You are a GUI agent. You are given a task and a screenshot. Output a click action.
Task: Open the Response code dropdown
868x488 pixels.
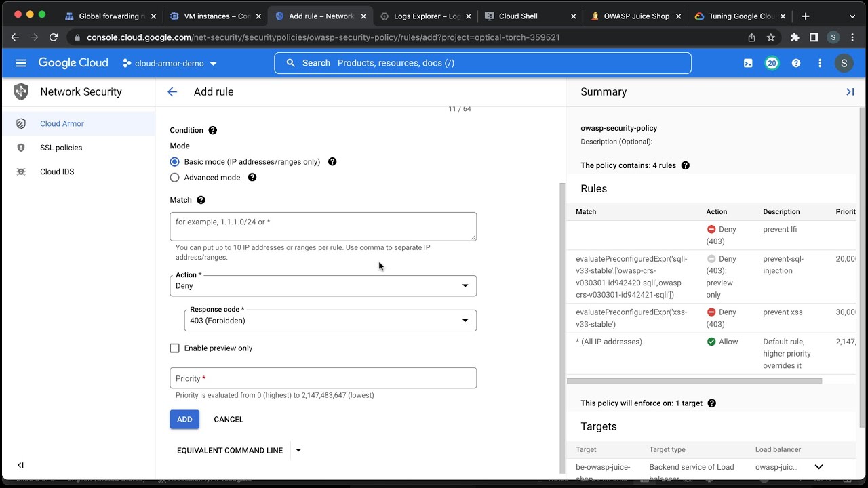click(330, 321)
